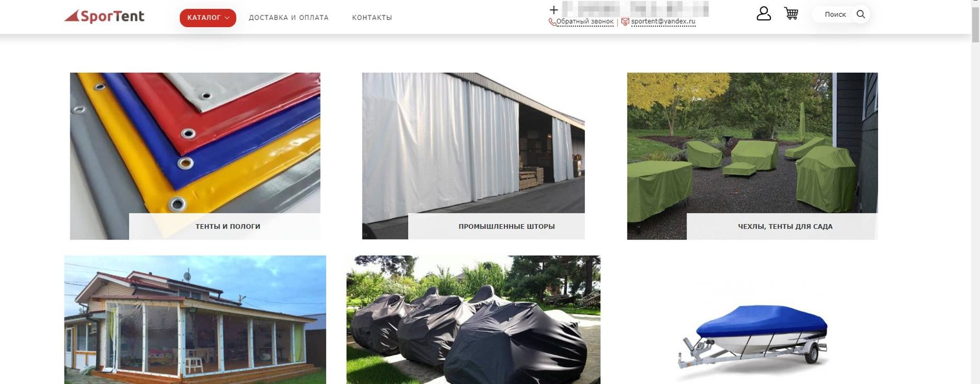Click the SporTent logo
The height and width of the screenshot is (384, 980).
(x=104, y=16)
